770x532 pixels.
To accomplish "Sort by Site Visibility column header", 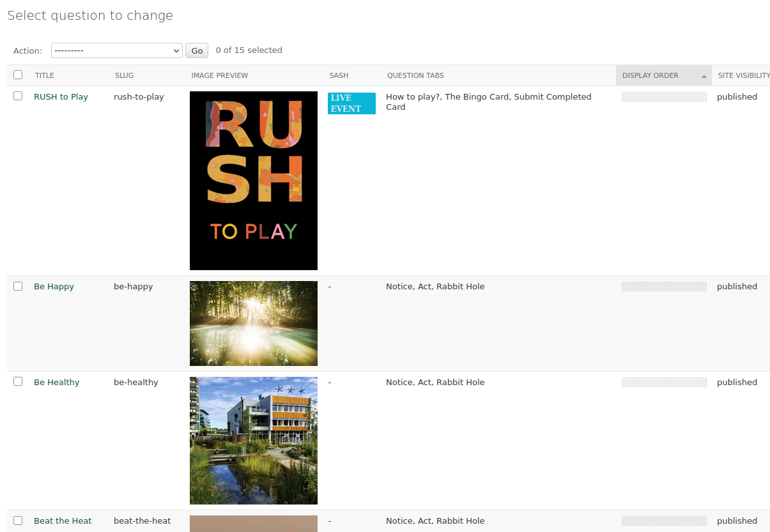I will tap(743, 75).
